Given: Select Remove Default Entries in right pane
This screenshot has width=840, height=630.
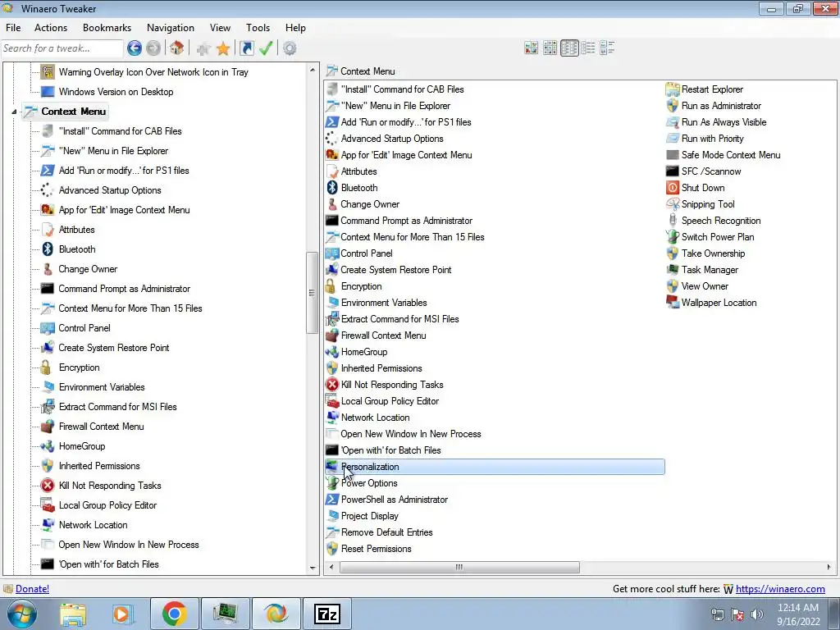Looking at the screenshot, I should click(387, 532).
